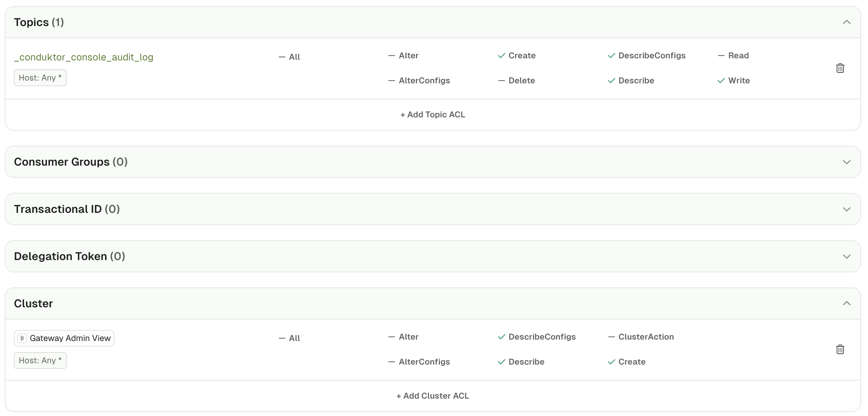Delete the Gateway Admin View cluster ACL
Image resolution: width=868 pixels, height=416 pixels.
click(840, 349)
